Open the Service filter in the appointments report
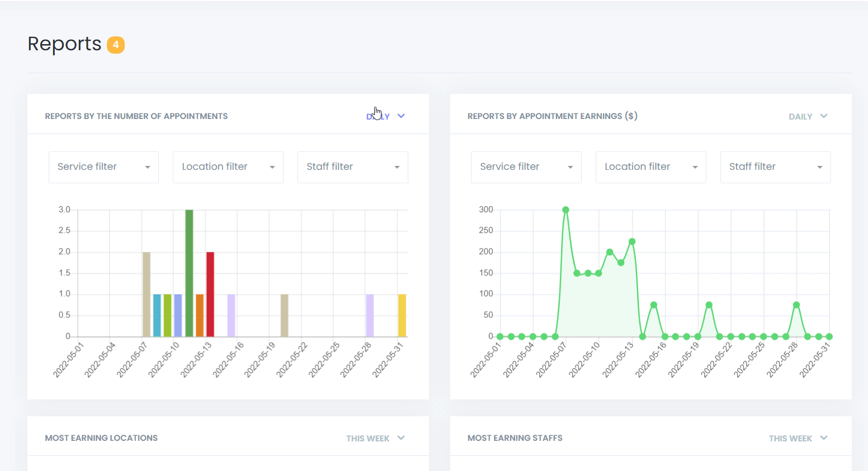This screenshot has width=868, height=471. (103, 167)
